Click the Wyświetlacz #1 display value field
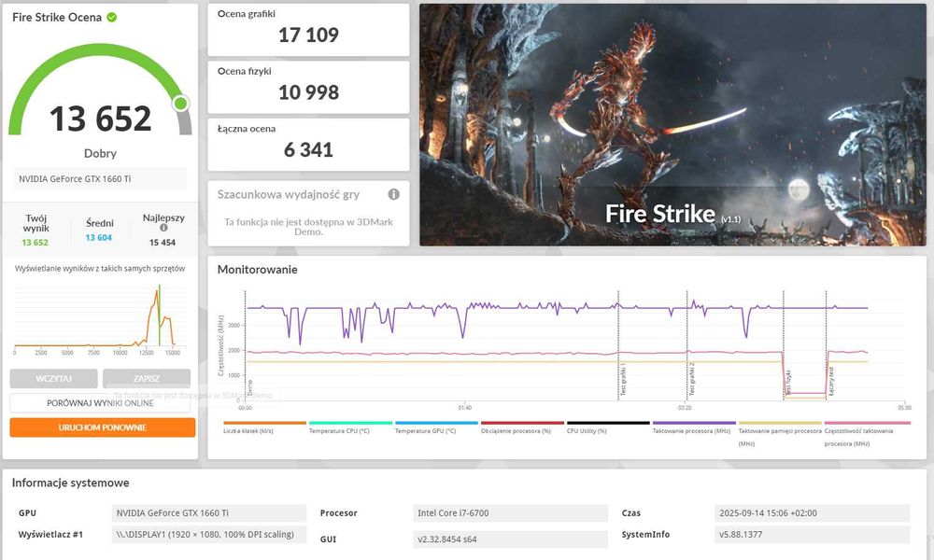This screenshot has width=934, height=560. coord(209,535)
